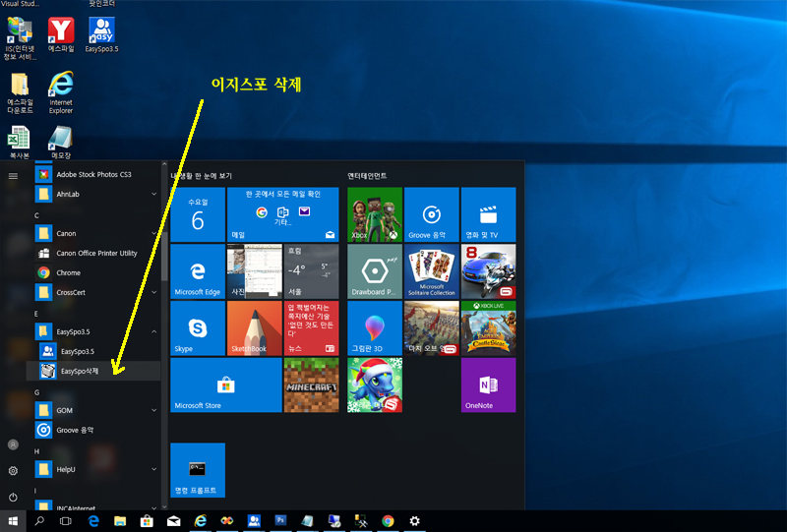Open the OneNote tile
Viewport: 787px width, 532px height.
[x=488, y=384]
